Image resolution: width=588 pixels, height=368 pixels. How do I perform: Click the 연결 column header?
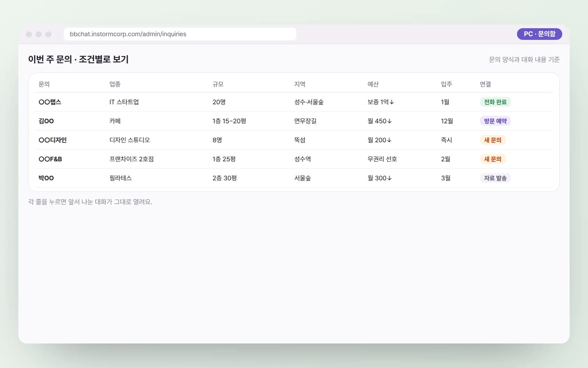[485, 84]
